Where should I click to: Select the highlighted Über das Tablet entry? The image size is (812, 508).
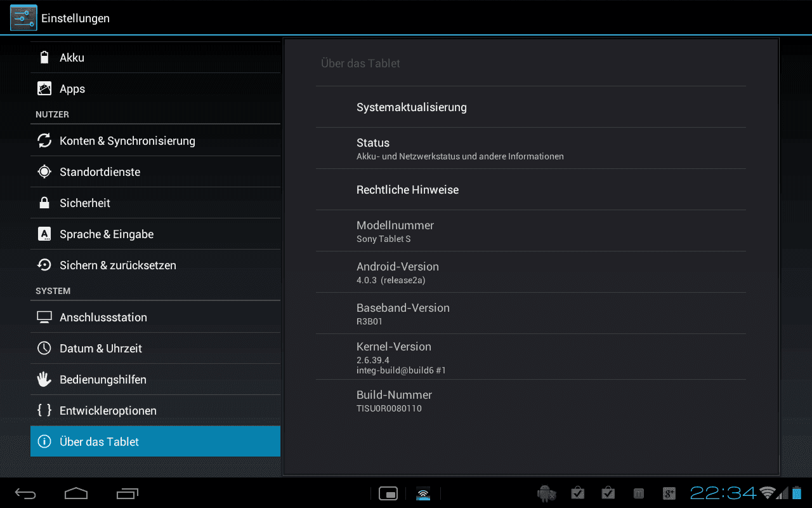click(155, 441)
